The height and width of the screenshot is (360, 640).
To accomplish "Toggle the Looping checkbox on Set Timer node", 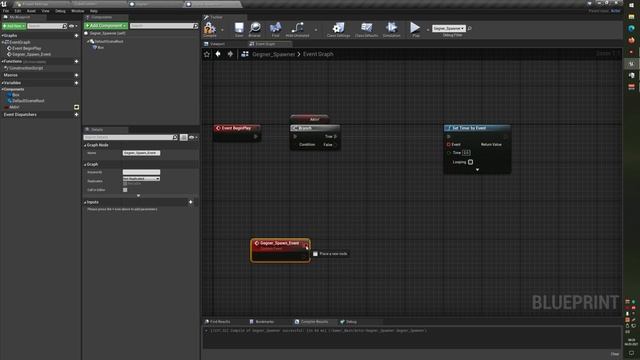I will pyautogui.click(x=471, y=162).
